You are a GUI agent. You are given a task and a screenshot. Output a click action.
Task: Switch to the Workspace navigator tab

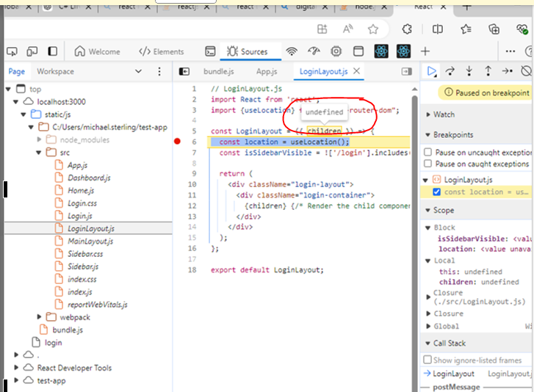coord(55,71)
